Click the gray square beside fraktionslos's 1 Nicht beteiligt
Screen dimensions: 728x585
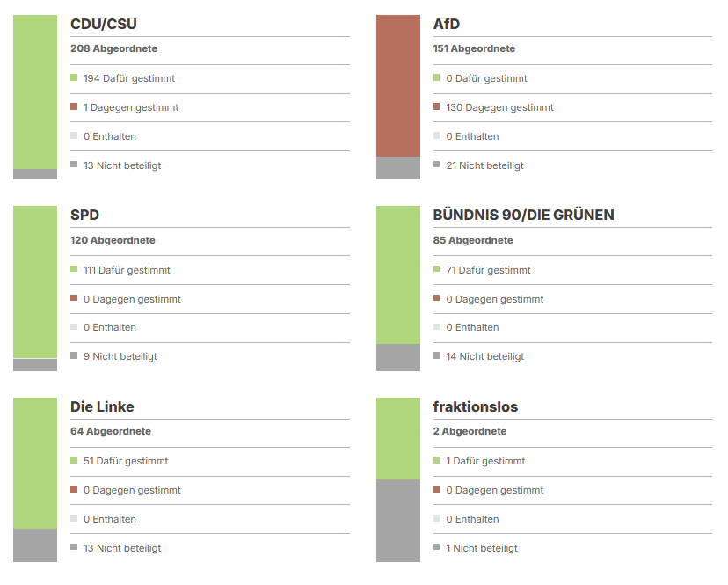[x=437, y=547]
